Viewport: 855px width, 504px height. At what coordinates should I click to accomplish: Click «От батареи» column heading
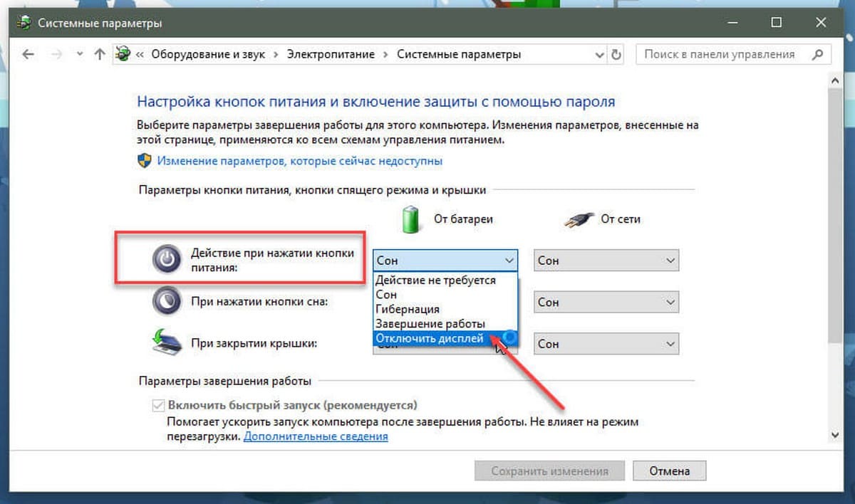click(x=463, y=219)
